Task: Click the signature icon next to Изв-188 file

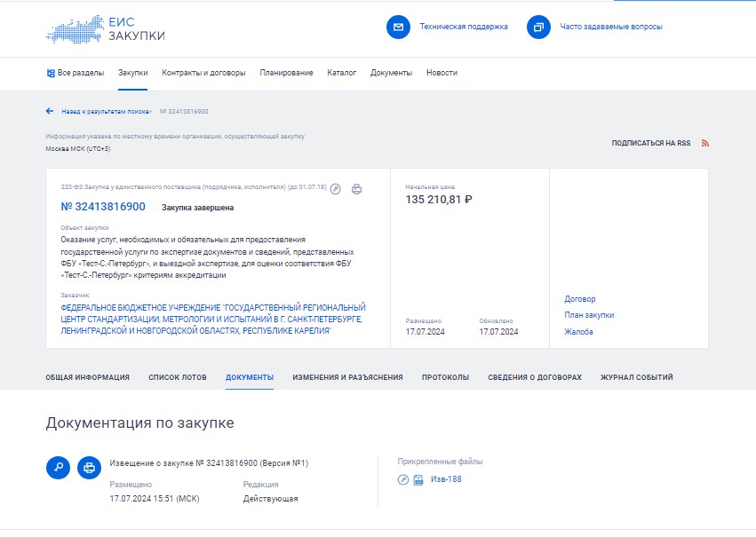Action: pos(402,479)
